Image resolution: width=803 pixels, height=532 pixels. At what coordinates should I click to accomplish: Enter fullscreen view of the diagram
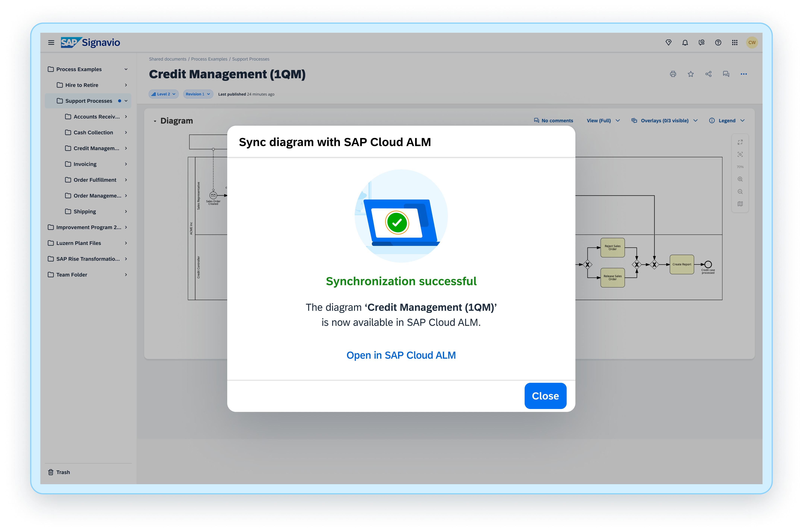click(740, 142)
